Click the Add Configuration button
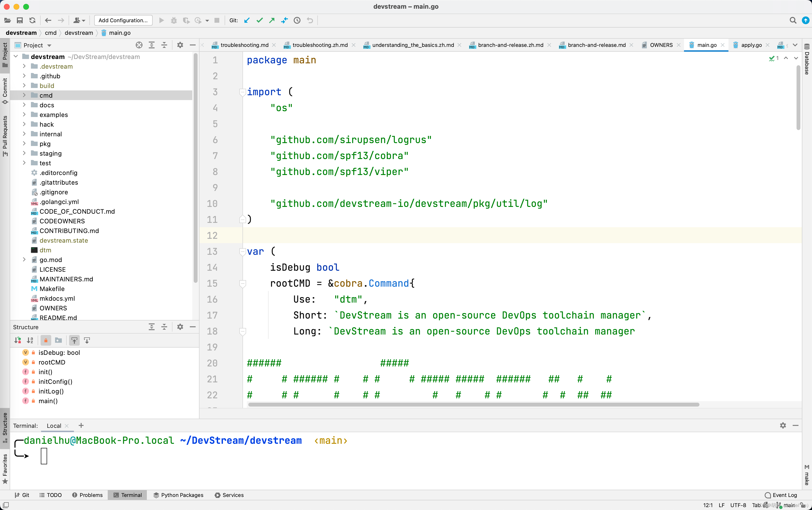Screen dimensions: 812x510 [123, 20]
